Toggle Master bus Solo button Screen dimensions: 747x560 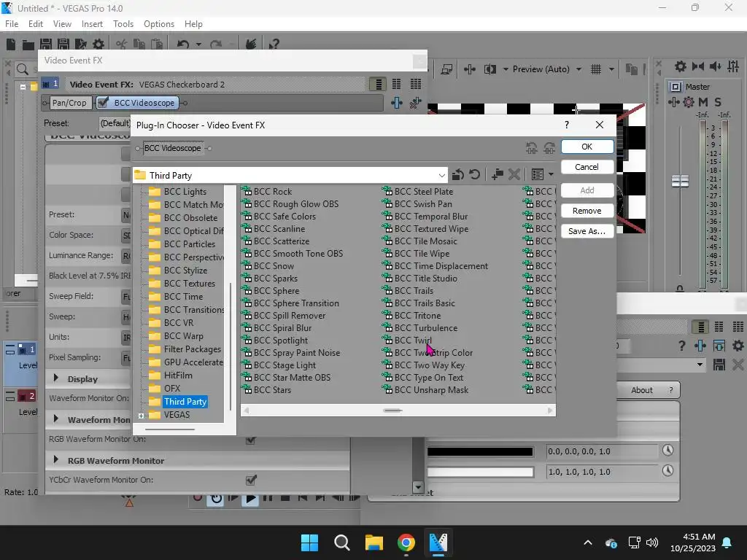point(718,102)
